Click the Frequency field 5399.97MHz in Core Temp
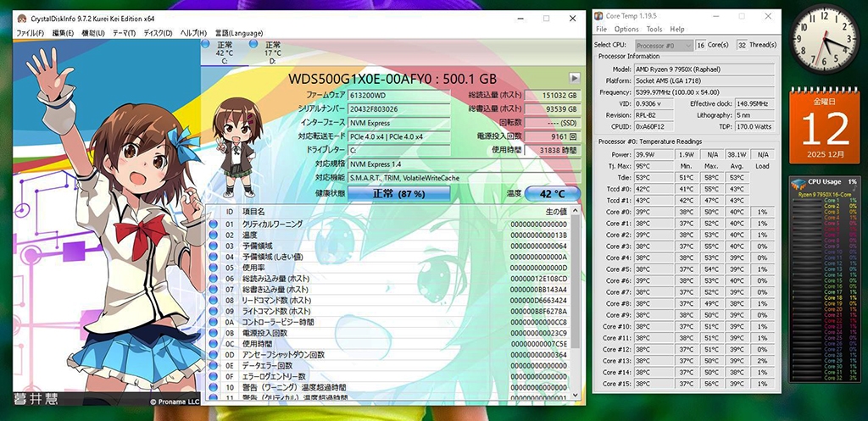 (x=704, y=92)
